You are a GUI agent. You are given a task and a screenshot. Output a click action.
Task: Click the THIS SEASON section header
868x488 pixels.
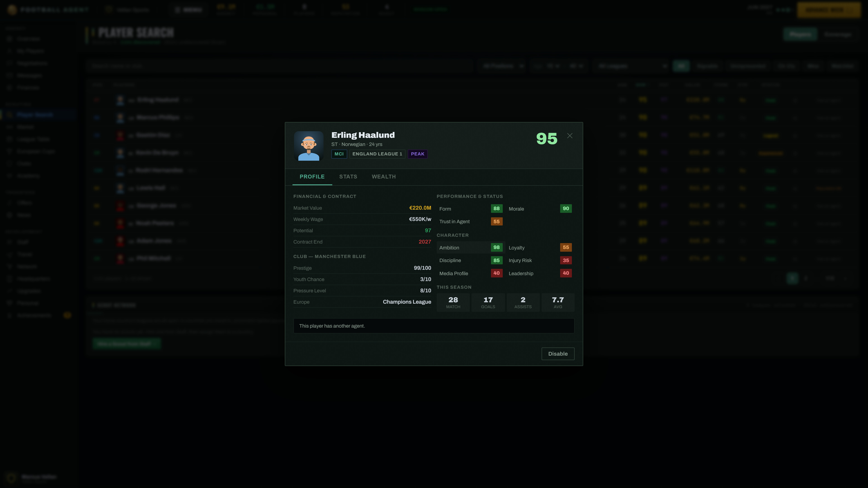click(x=454, y=287)
